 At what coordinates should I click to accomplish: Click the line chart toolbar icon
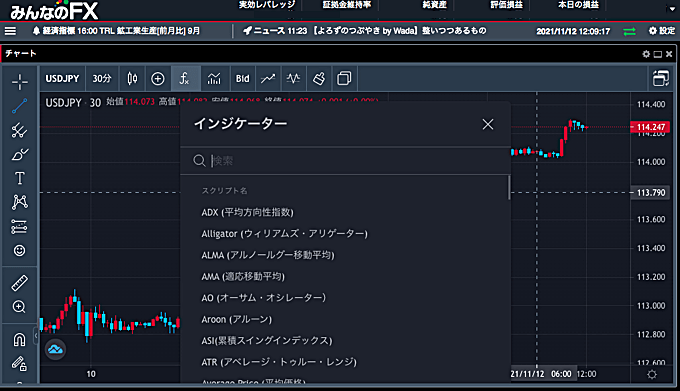coord(268,78)
